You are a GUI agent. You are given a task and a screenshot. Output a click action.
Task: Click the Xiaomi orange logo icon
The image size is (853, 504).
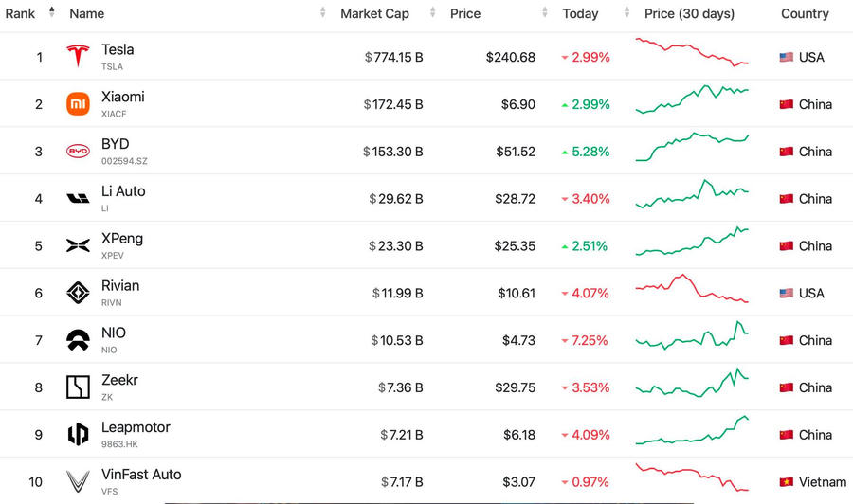78,104
